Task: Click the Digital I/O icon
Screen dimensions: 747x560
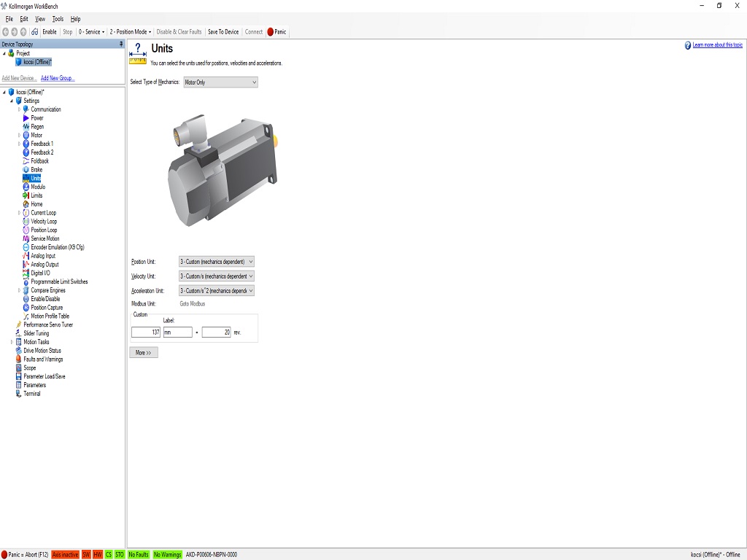Action: click(x=26, y=273)
